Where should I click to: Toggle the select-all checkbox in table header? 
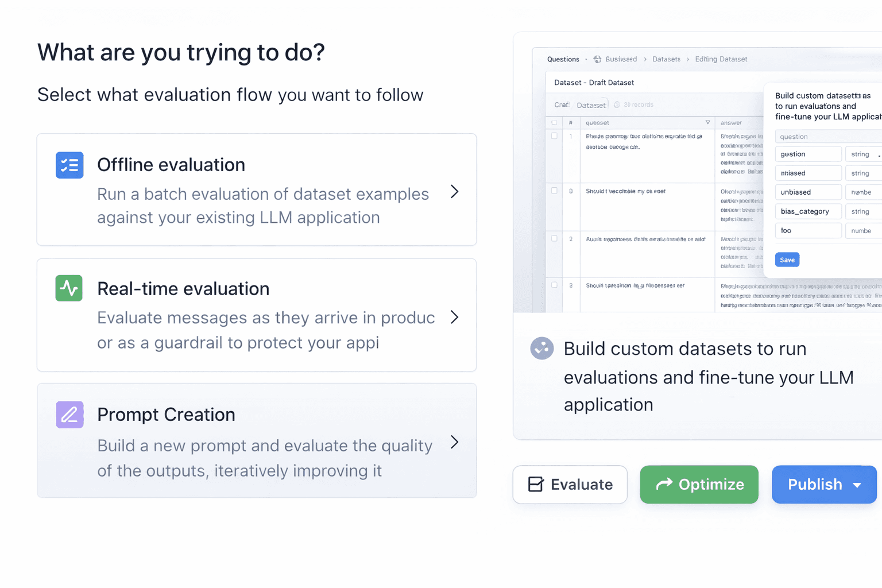tap(554, 122)
